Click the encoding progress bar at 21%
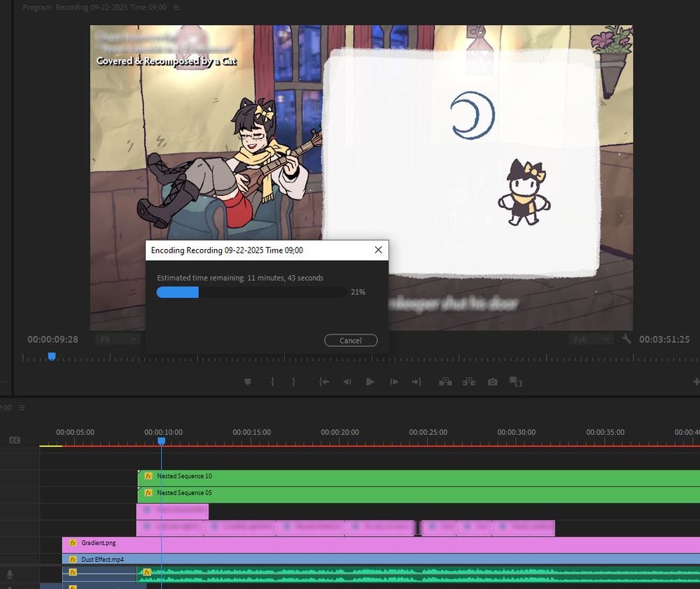Image resolution: width=700 pixels, height=589 pixels. tap(252, 292)
